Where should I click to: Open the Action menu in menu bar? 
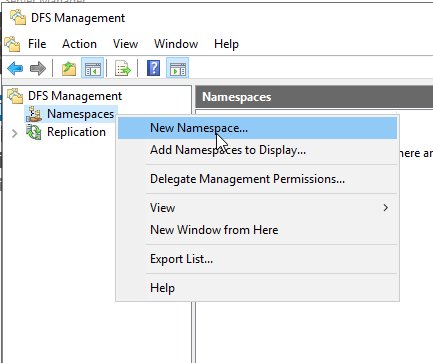(x=79, y=44)
